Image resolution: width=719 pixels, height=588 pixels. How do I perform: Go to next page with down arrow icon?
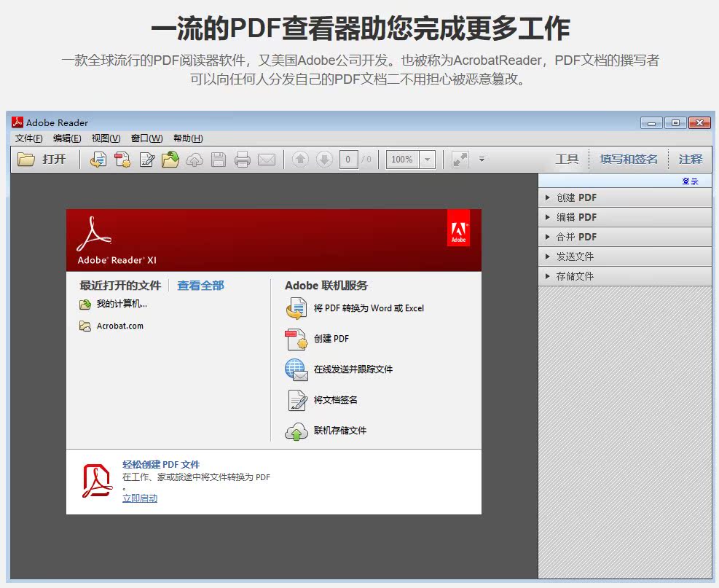point(323,159)
